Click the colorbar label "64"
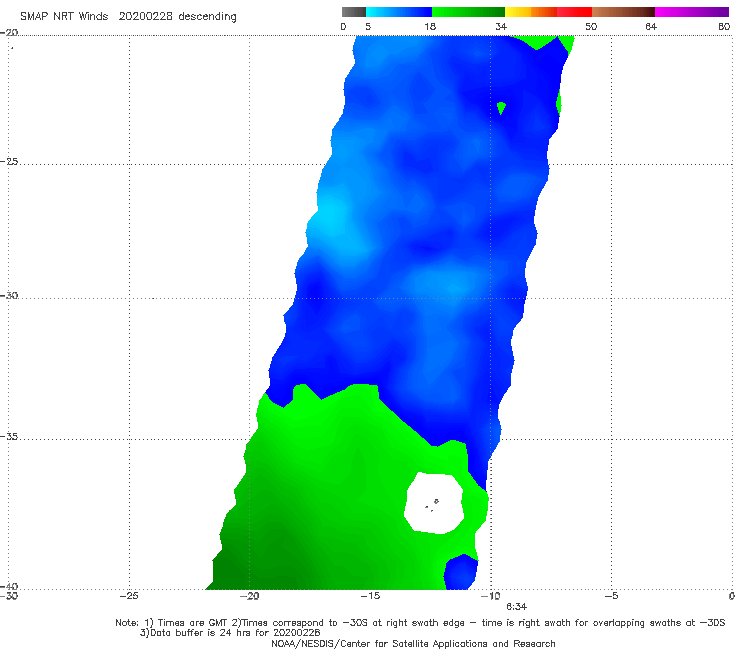Screen dimensions: 740x650 pyautogui.click(x=651, y=26)
